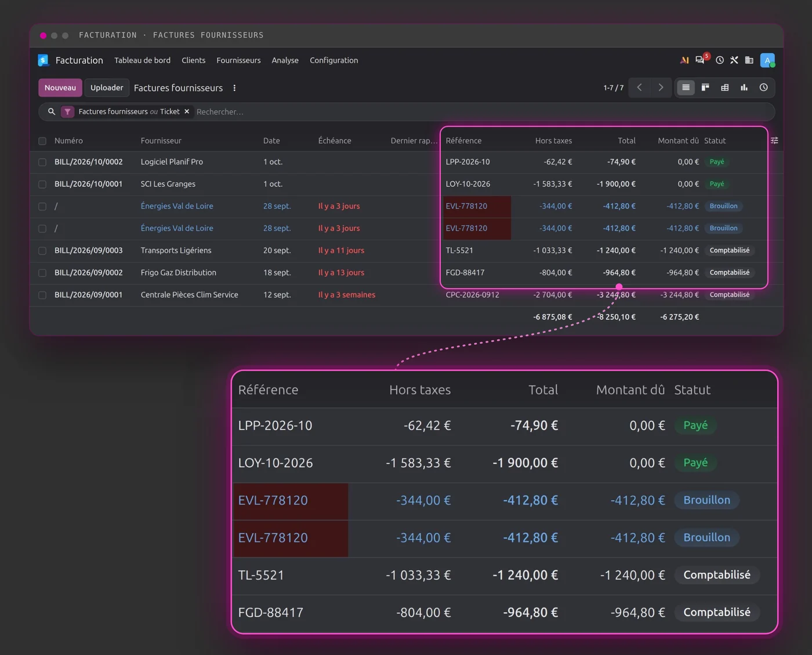Click the user avatar A
This screenshot has height=655, width=812.
tap(767, 60)
